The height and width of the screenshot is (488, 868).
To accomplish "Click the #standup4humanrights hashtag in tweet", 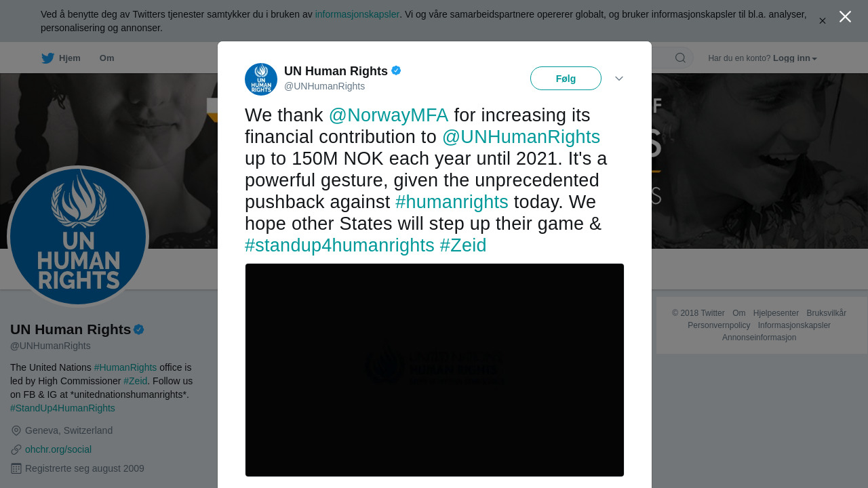I will [339, 245].
